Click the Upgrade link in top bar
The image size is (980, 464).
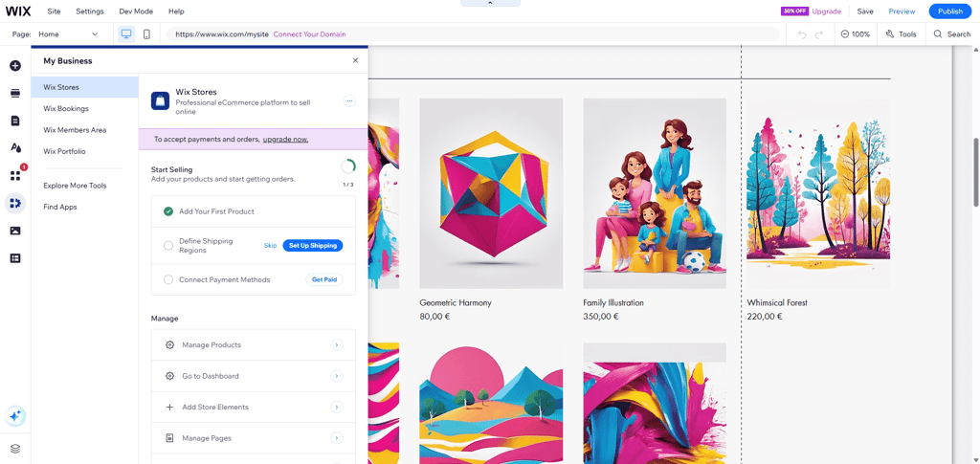point(826,11)
